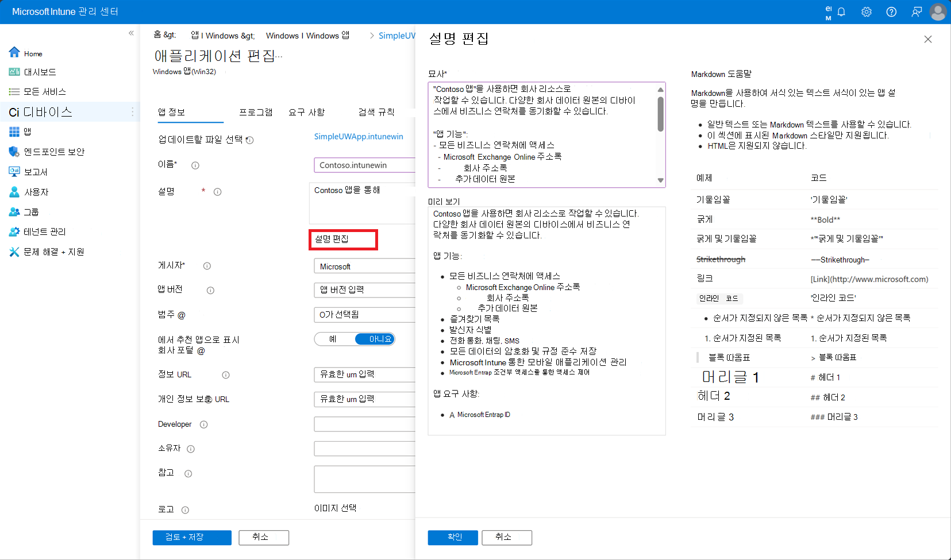
Task: Cancel the description edit panel
Action: [507, 538]
